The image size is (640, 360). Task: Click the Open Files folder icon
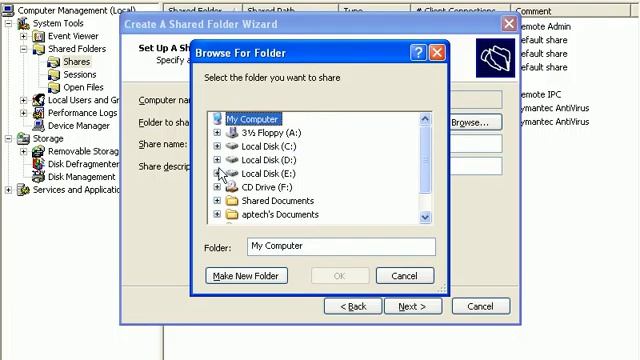tap(53, 87)
